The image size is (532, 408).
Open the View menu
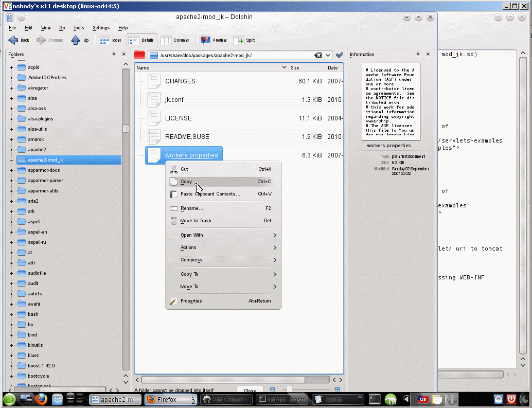(46, 28)
